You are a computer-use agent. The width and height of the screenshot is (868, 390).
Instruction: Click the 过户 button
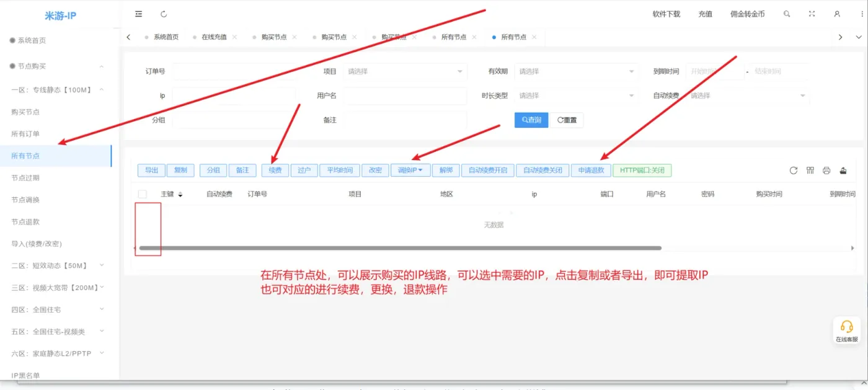(304, 170)
